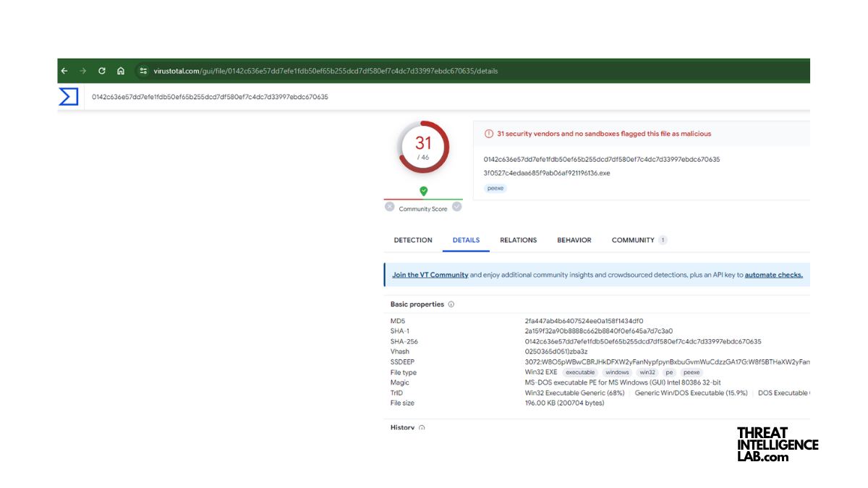Click the browser reload icon
The height and width of the screenshot is (488, 868).
pyautogui.click(x=101, y=71)
